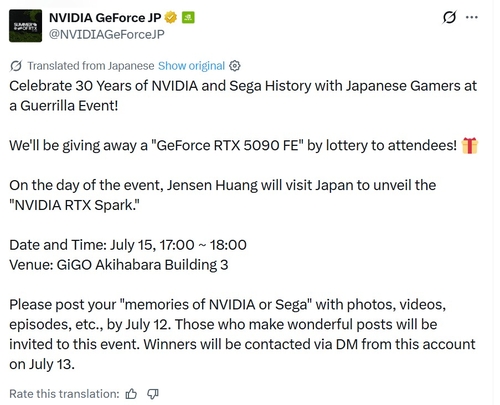Open the three-dot more options menu
The width and height of the screenshot is (500, 405).
[472, 17]
